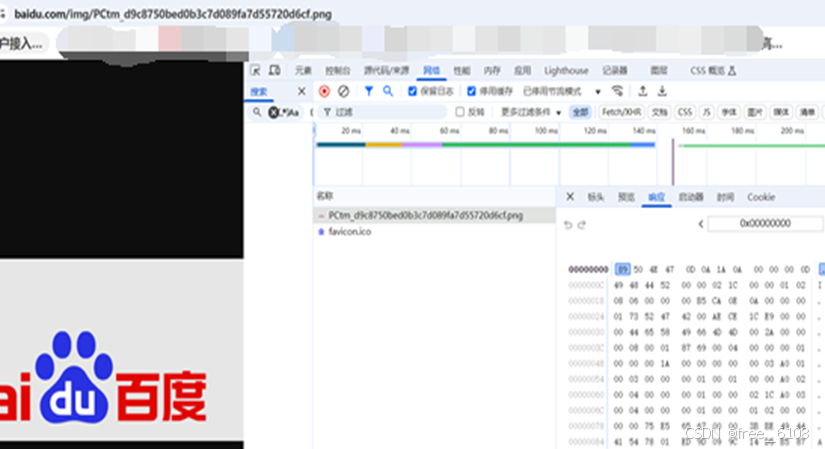This screenshot has width=825, height=449.
Task: Activate the inspect element picker icon
Action: 255,70
